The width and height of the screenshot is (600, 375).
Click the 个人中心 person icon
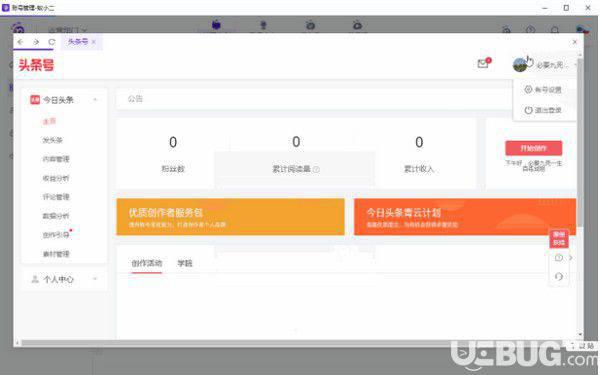tap(35, 279)
